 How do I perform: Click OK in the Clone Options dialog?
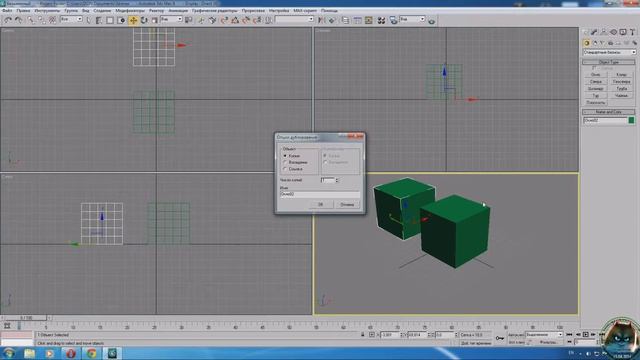[320, 204]
